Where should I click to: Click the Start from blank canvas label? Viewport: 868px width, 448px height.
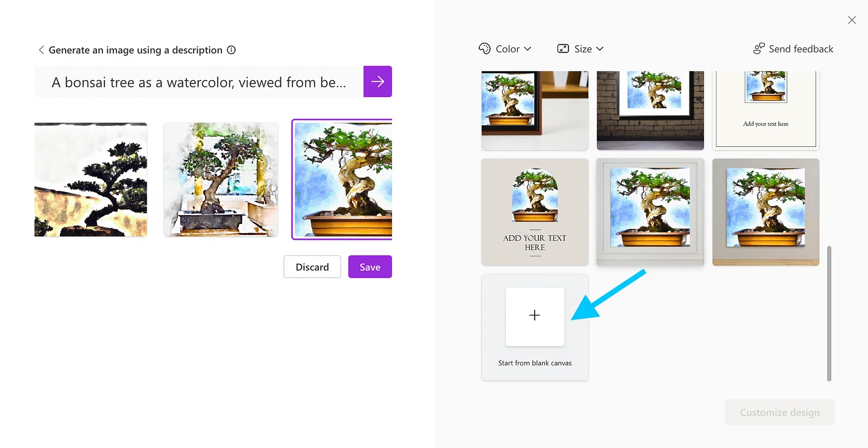[535, 363]
